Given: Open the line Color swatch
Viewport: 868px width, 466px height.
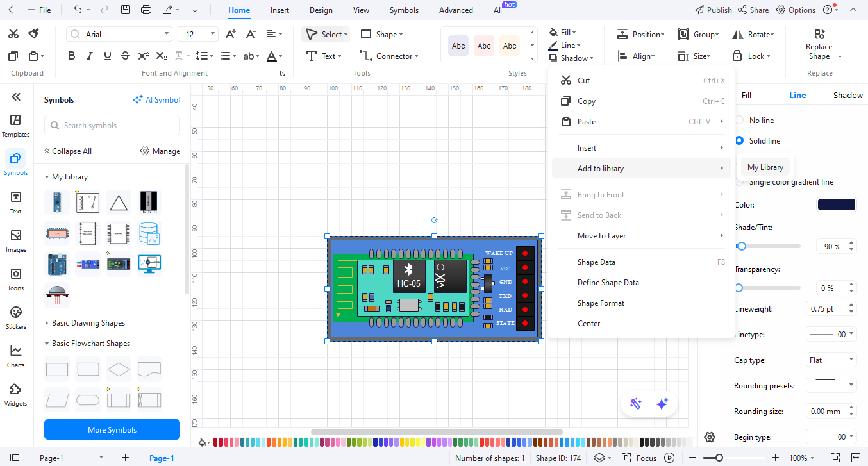Looking at the screenshot, I should (x=836, y=204).
